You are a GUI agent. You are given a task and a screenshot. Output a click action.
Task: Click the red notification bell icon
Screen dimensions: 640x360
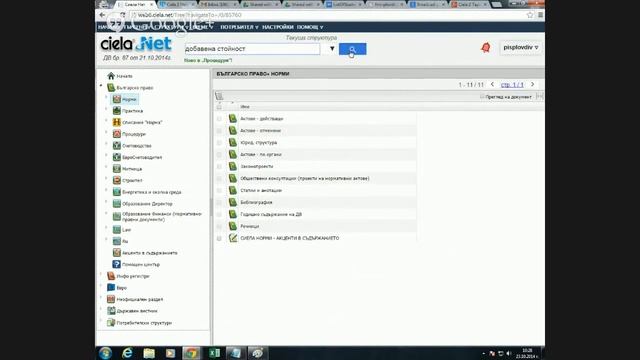(x=486, y=48)
